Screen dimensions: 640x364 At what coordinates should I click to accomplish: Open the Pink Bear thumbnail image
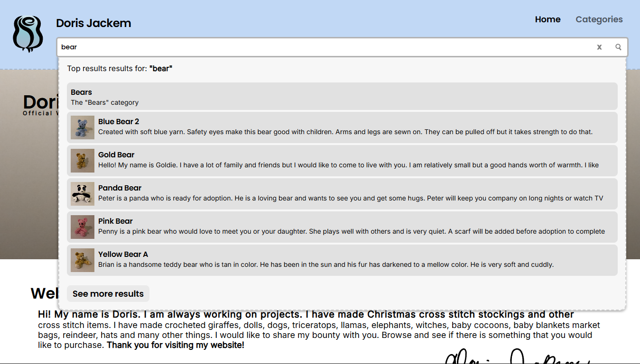83,227
